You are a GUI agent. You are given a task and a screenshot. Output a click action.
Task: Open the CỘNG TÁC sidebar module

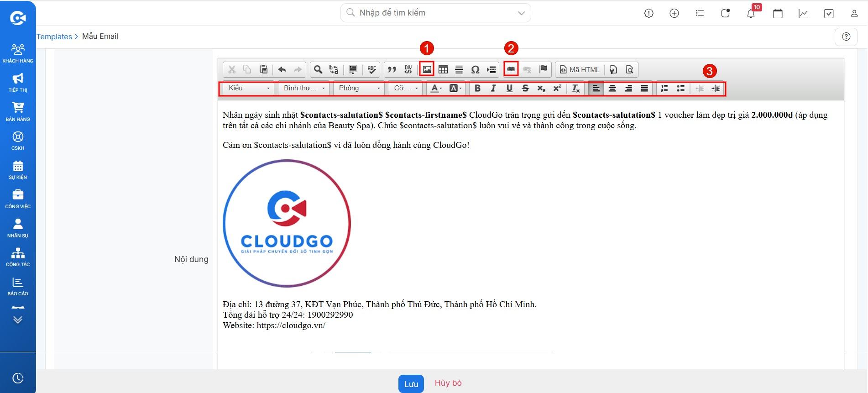(x=18, y=257)
